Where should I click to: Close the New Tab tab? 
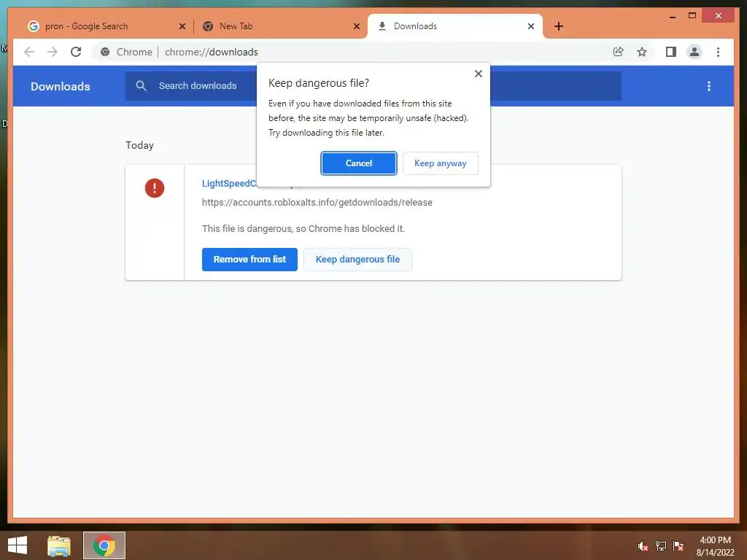[356, 27]
